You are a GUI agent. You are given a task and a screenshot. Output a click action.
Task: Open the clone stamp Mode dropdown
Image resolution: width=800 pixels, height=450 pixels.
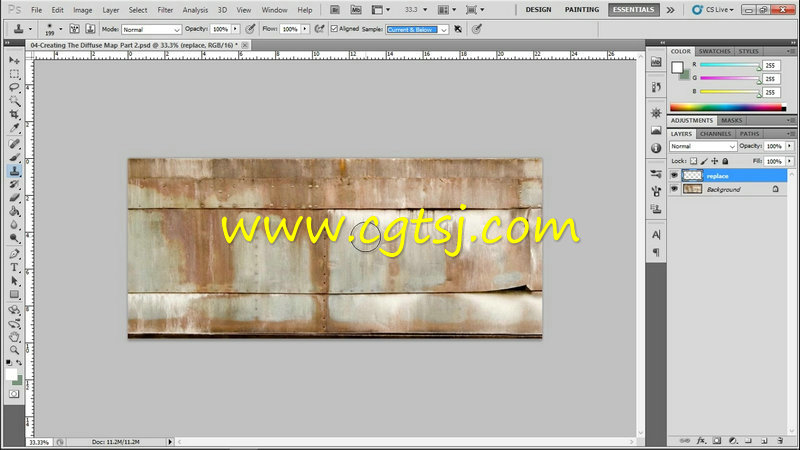(152, 30)
